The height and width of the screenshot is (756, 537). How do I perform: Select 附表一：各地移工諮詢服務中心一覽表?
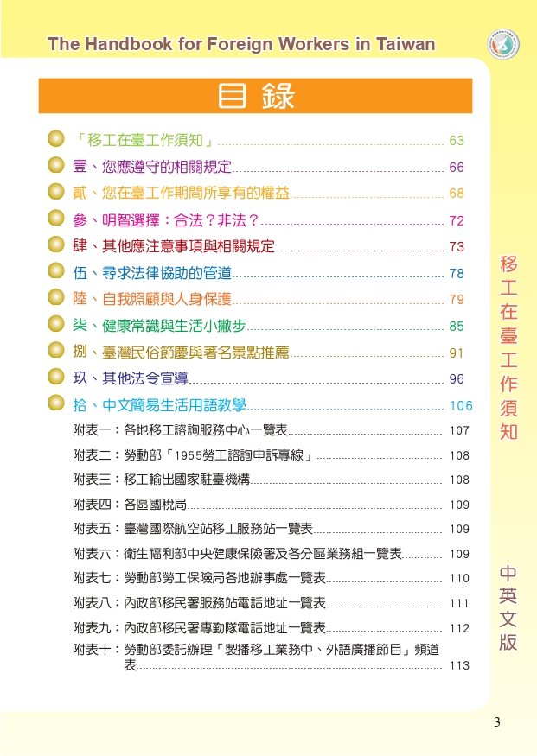pyautogui.click(x=180, y=430)
